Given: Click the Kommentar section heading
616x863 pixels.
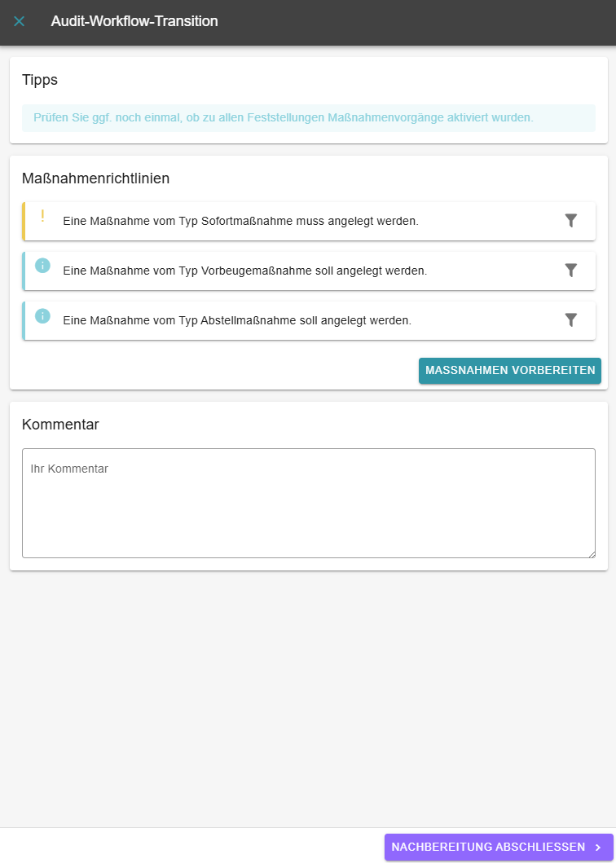Looking at the screenshot, I should pyautogui.click(x=60, y=425).
